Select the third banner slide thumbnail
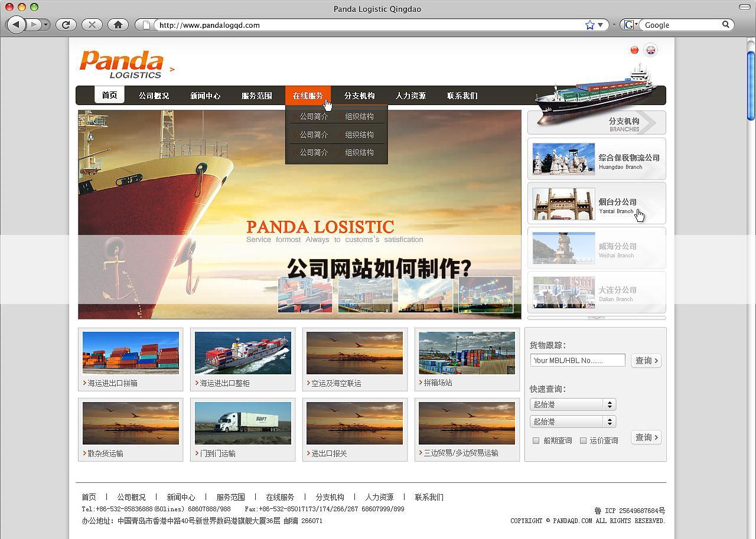Viewport: 756px width, 539px height. coord(425,295)
